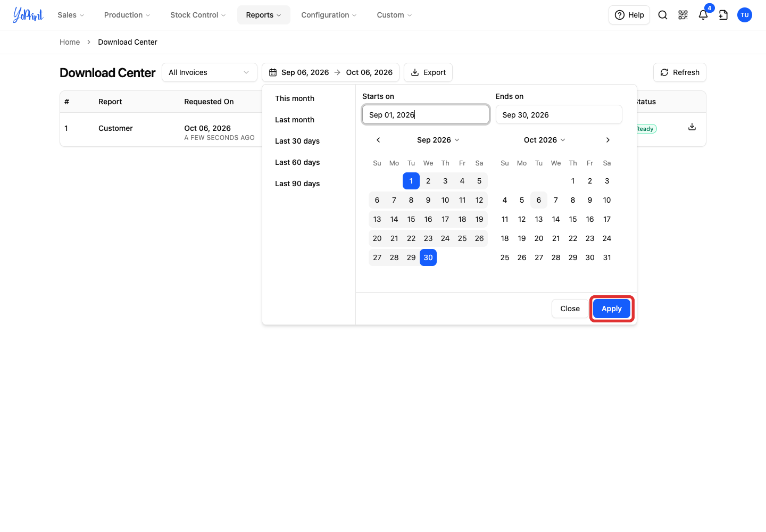Click the Customer report cell

click(115, 128)
